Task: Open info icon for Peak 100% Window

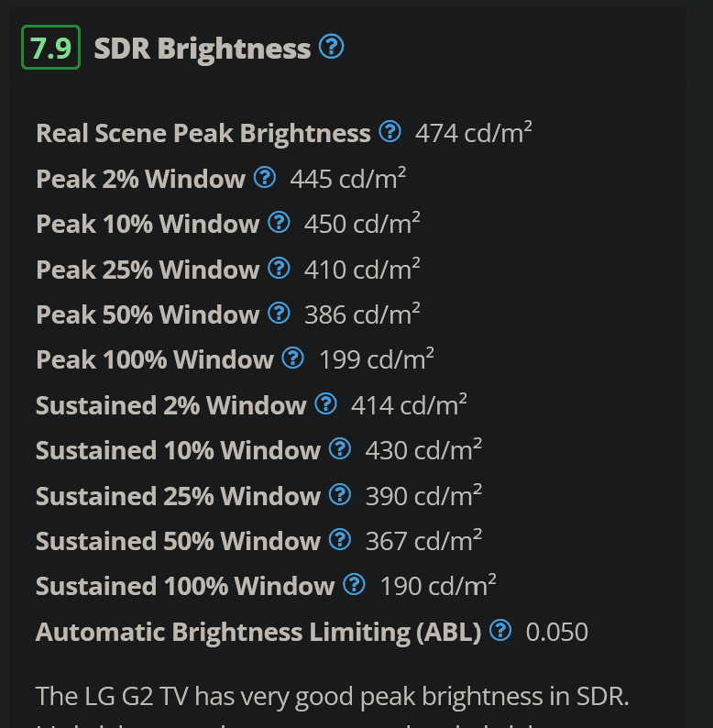Action: (293, 358)
